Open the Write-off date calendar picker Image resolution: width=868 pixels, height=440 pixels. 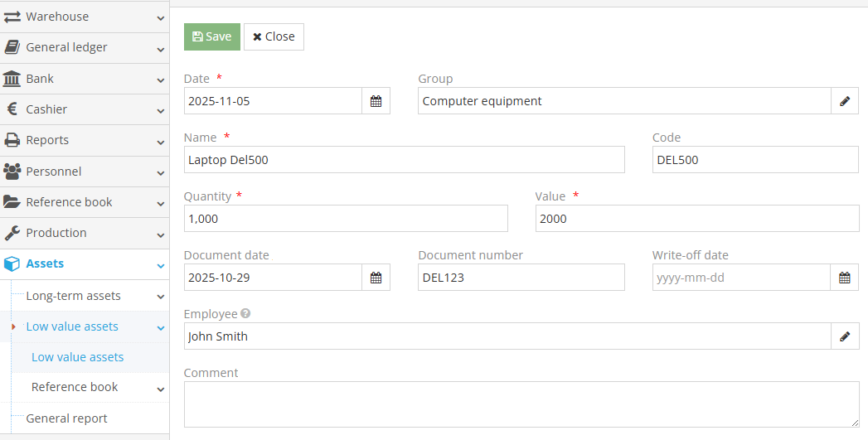[x=844, y=278]
